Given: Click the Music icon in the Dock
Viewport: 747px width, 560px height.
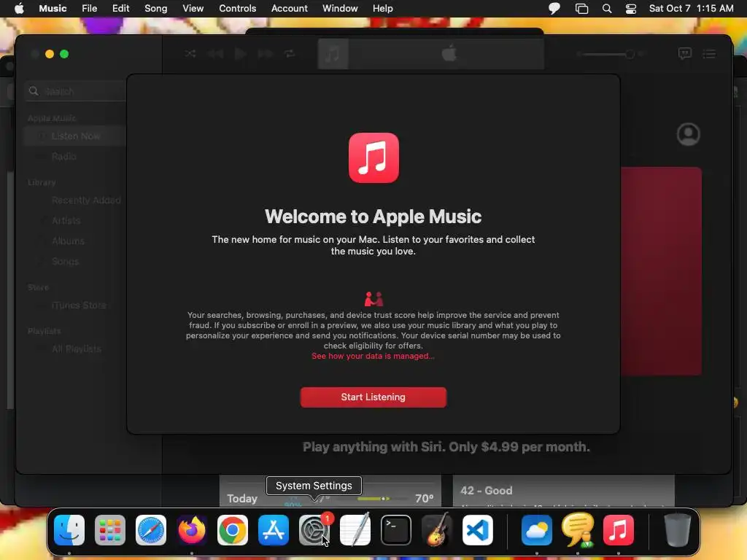Looking at the screenshot, I should (x=619, y=530).
